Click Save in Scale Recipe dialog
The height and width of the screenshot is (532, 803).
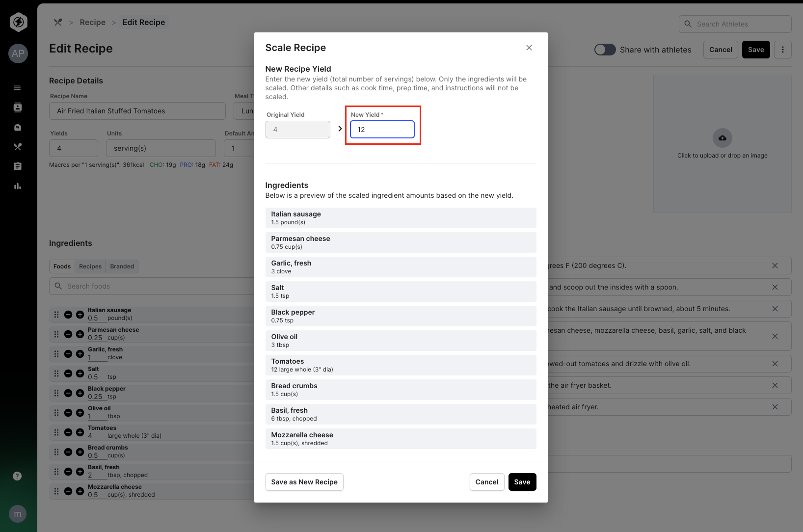coord(522,482)
